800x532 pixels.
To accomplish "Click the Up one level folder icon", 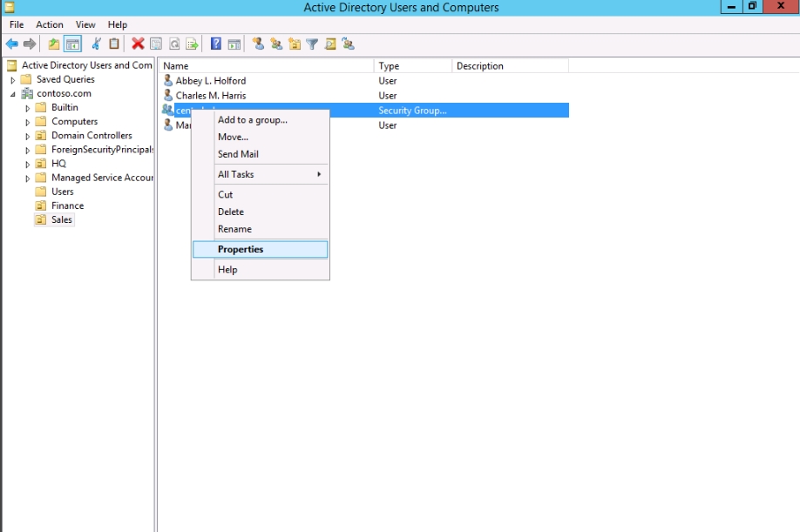I will click(x=54, y=44).
